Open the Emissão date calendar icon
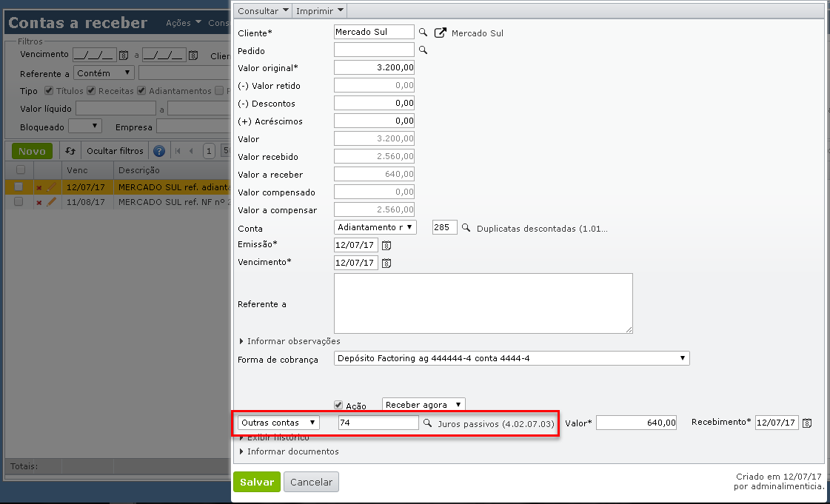 [386, 246]
